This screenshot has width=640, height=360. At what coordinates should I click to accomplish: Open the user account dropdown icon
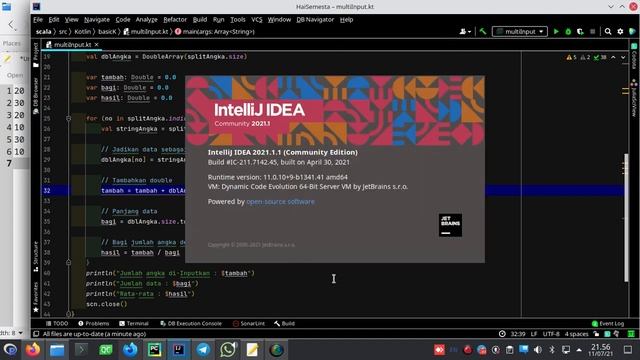pos(465,31)
